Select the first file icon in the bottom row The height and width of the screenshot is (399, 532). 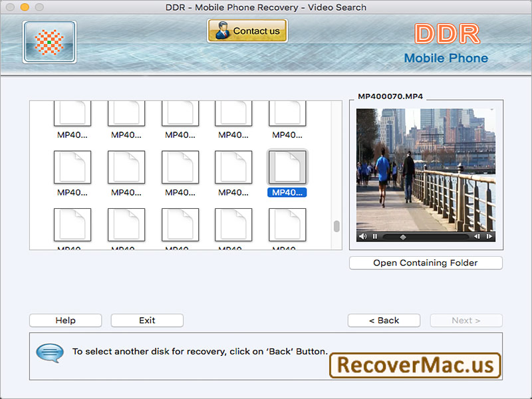tap(72, 225)
